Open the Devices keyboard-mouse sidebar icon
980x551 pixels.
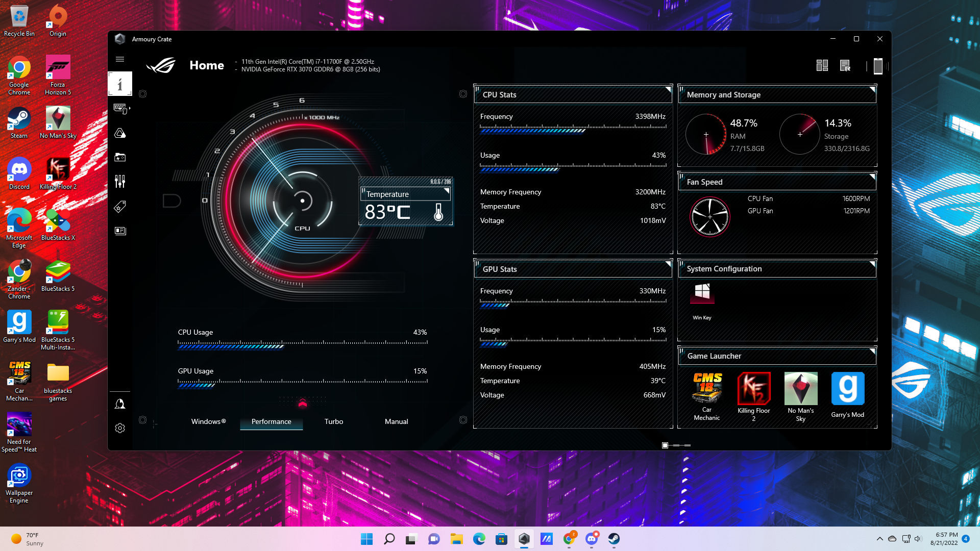[120, 108]
